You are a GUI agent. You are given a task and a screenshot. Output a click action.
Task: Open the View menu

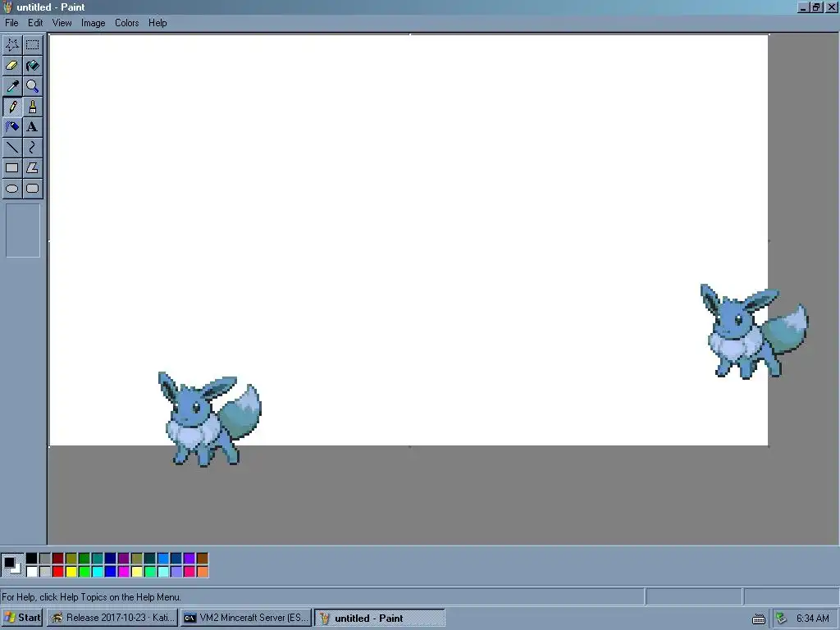click(62, 22)
